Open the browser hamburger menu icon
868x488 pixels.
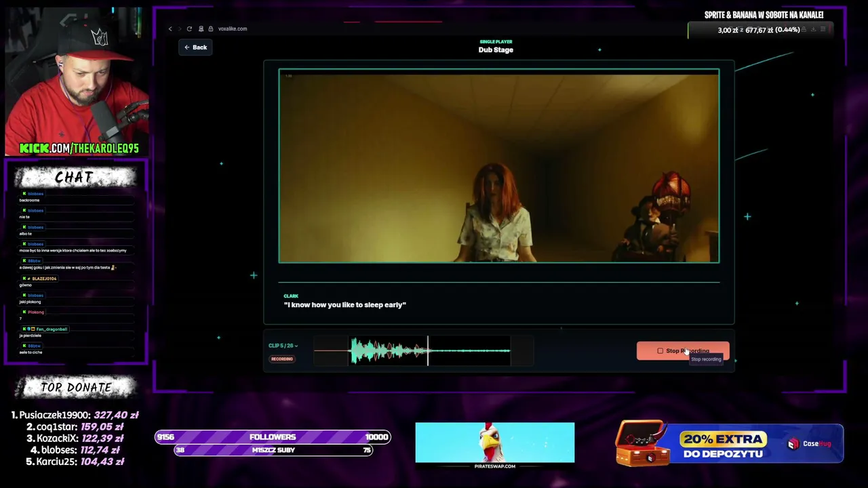823,29
